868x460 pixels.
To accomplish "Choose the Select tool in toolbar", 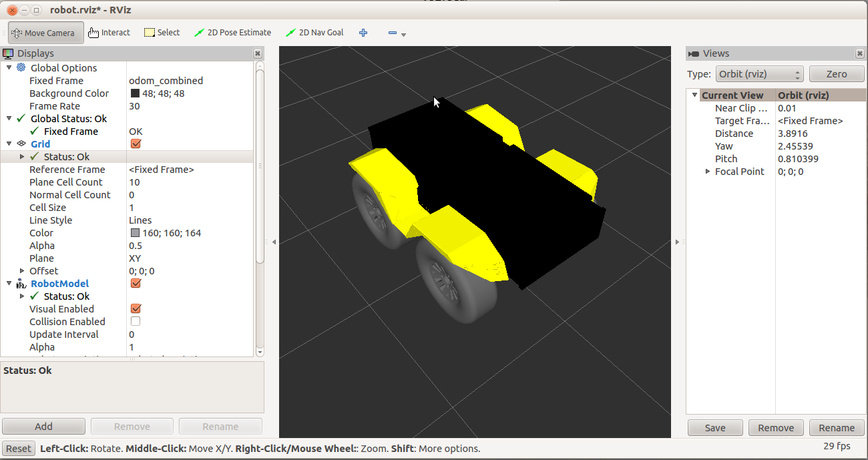I will pyautogui.click(x=162, y=33).
